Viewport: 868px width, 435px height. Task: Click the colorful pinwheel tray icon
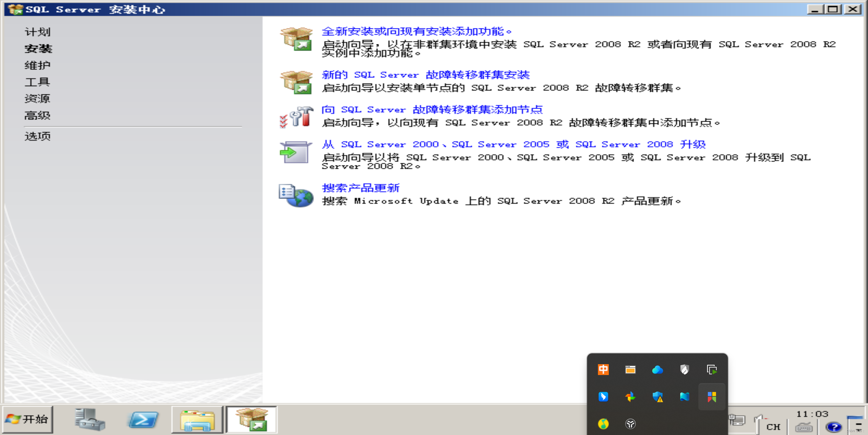tap(631, 396)
